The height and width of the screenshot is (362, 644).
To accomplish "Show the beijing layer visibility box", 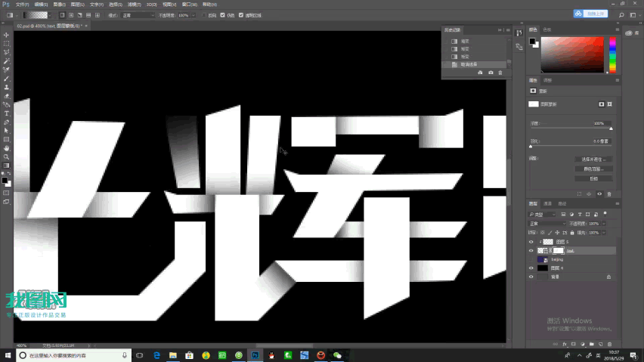I will click(x=531, y=259).
